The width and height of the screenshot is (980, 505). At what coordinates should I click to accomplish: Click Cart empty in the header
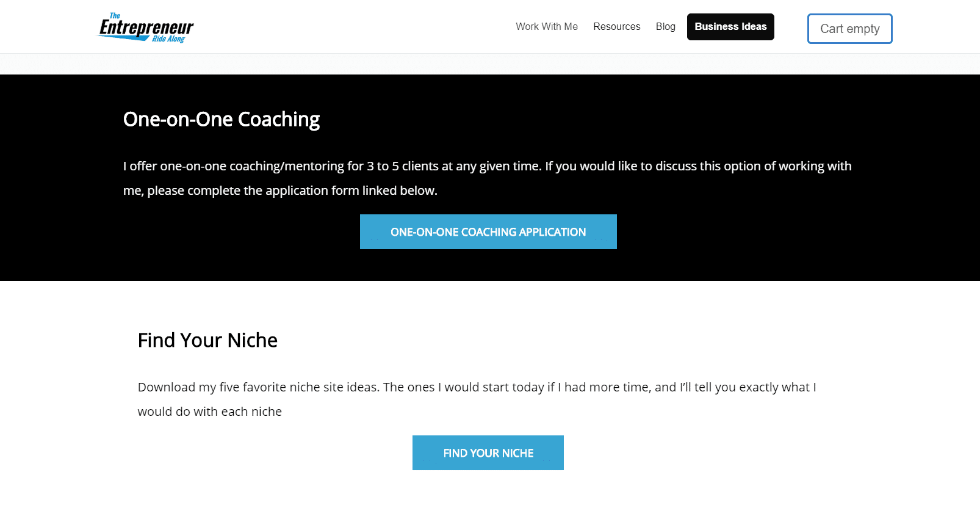(x=849, y=28)
